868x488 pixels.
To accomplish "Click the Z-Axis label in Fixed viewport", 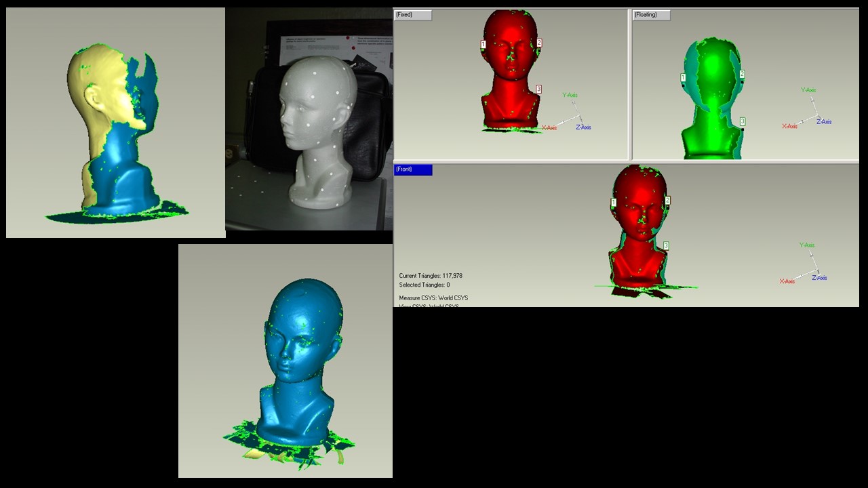I will tap(583, 127).
